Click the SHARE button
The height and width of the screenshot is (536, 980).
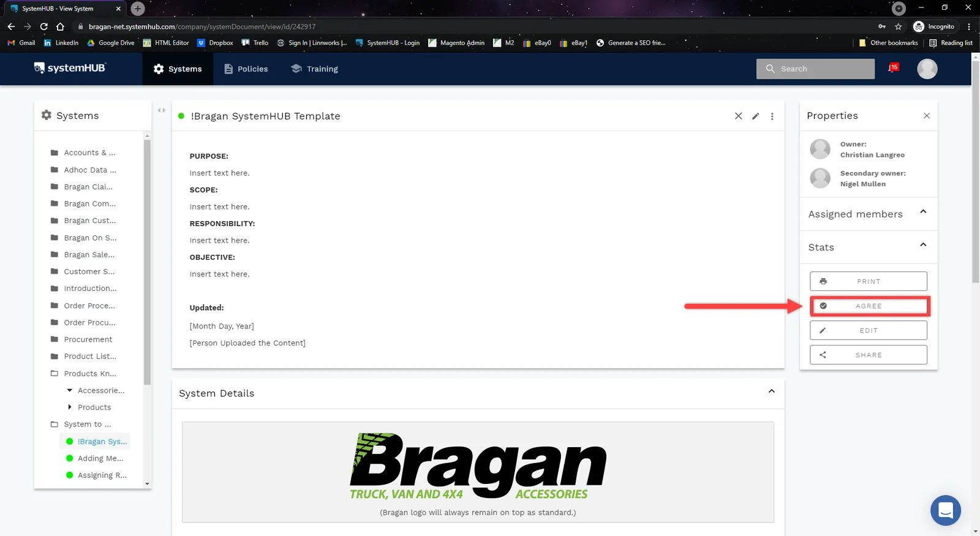click(x=869, y=355)
